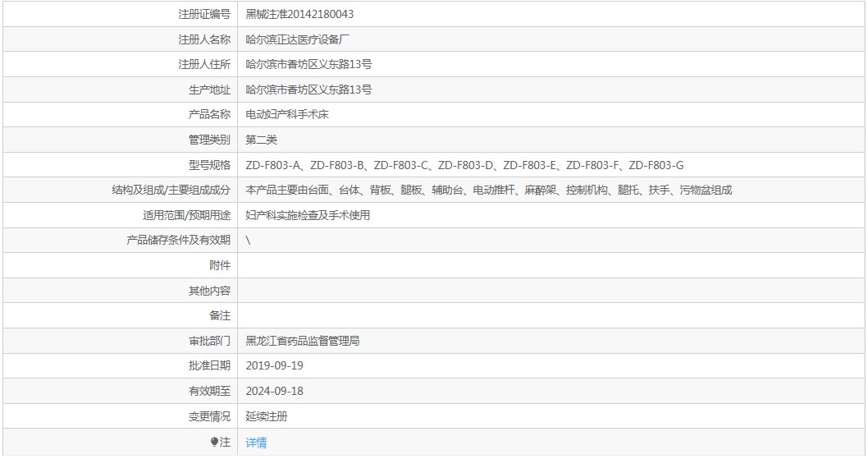Click the 其他内容 label
The height and width of the screenshot is (459, 868).
tap(209, 291)
